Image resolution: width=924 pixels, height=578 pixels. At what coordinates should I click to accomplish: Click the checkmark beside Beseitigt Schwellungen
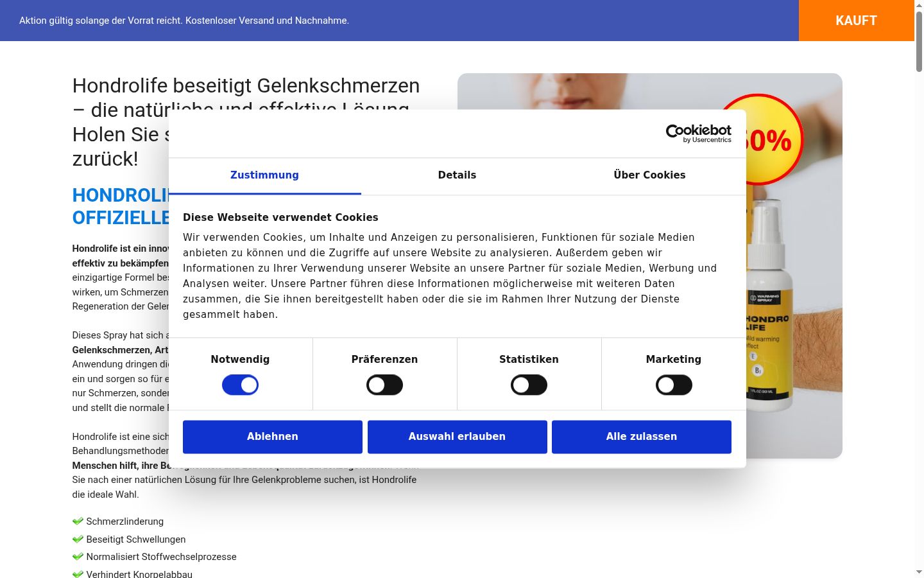pos(78,539)
